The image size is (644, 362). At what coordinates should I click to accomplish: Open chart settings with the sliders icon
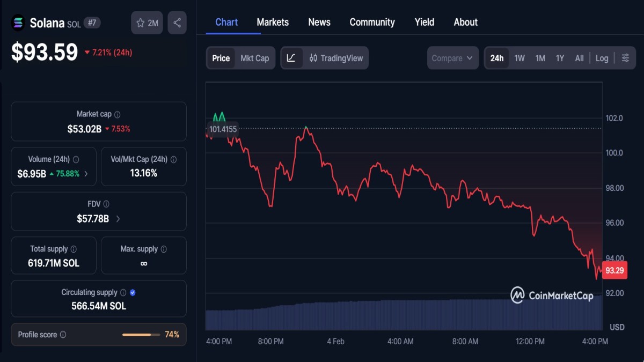(625, 57)
